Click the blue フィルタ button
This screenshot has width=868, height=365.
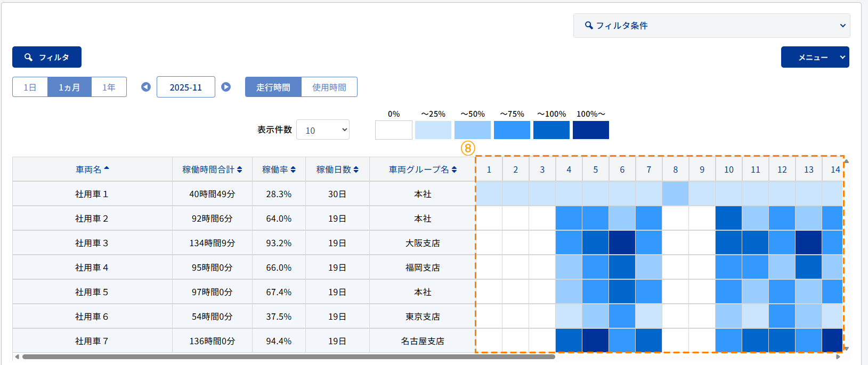[47, 57]
